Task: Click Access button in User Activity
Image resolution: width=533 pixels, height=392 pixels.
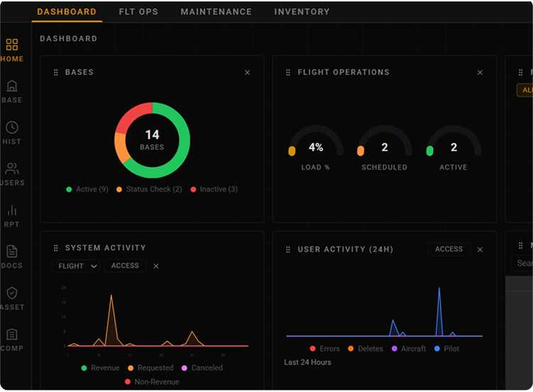Action: tap(449, 249)
